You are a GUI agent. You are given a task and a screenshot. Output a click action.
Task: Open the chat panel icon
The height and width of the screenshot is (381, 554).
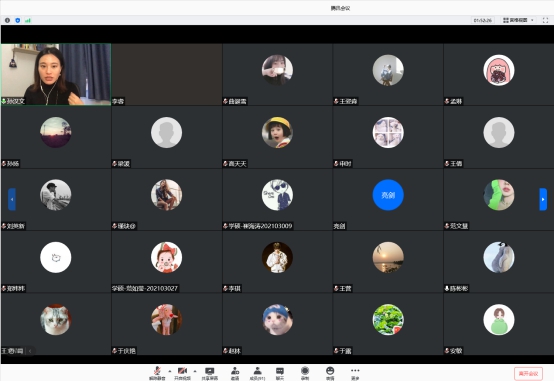point(280,373)
